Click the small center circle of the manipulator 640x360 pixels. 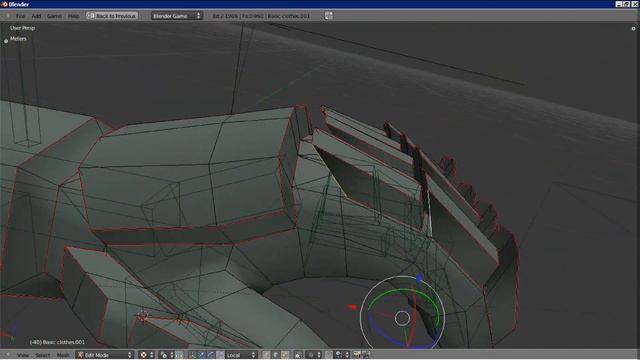click(402, 318)
